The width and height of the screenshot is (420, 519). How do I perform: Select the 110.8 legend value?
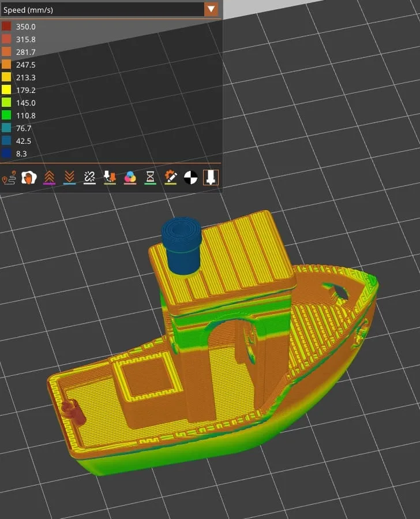pyautogui.click(x=26, y=115)
